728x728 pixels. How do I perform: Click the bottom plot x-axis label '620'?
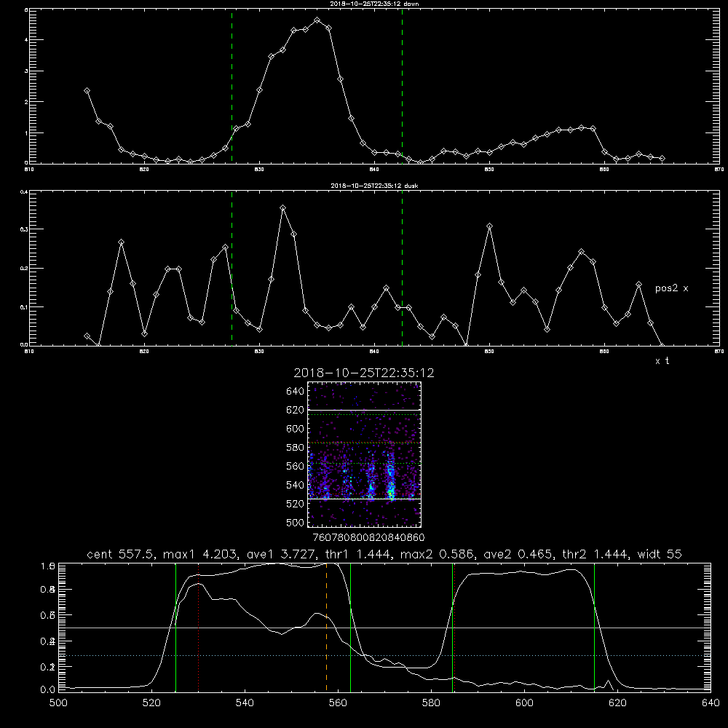(x=617, y=703)
